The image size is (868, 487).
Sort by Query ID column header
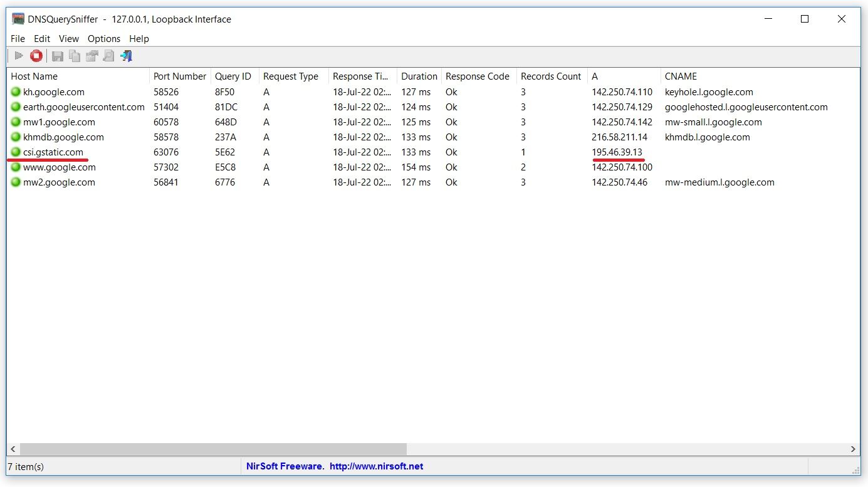(234, 76)
